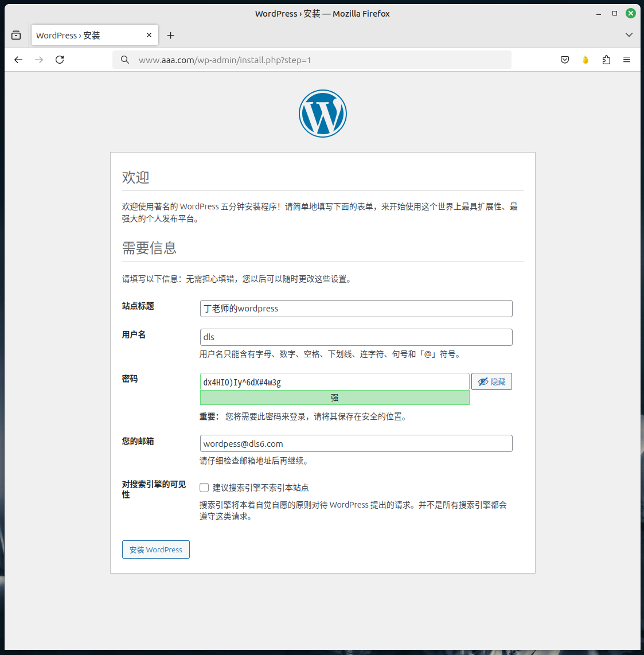The height and width of the screenshot is (655, 644).
Task: Click the WordPress logo
Action: [323, 114]
